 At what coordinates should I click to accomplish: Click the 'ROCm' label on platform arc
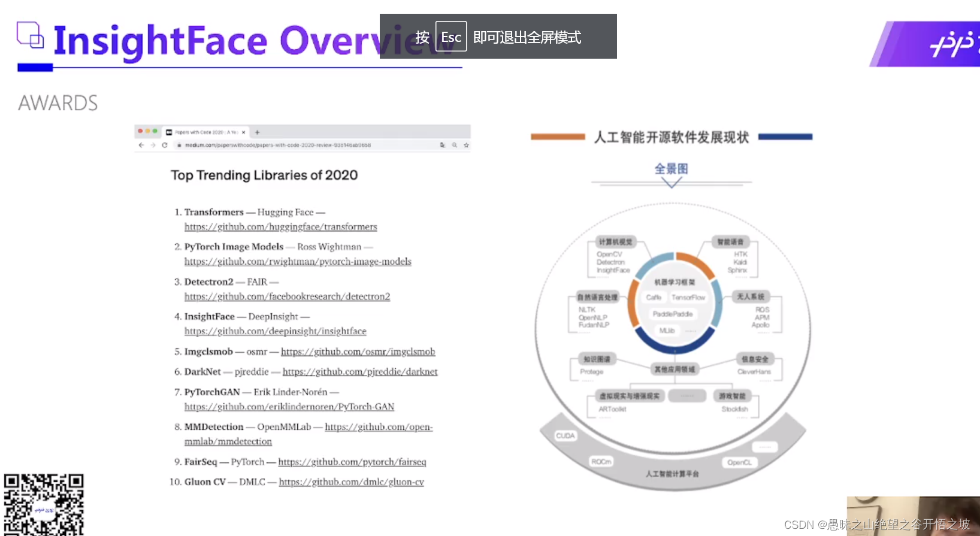click(601, 462)
